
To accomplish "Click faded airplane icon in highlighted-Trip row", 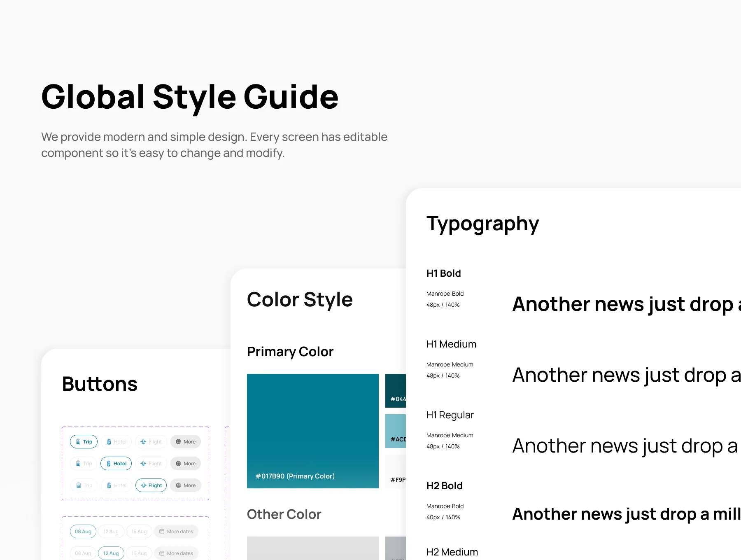I will [143, 442].
